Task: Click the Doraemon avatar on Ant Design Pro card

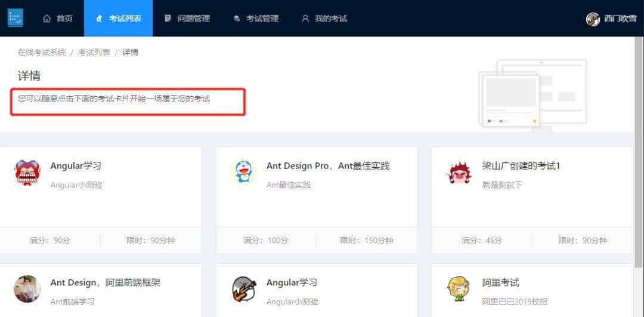Action: 243,172
